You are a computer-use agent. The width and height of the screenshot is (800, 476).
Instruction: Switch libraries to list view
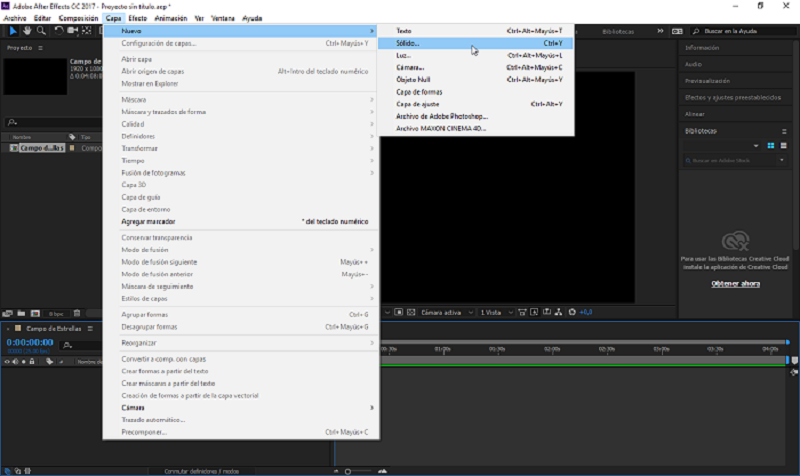(784, 146)
